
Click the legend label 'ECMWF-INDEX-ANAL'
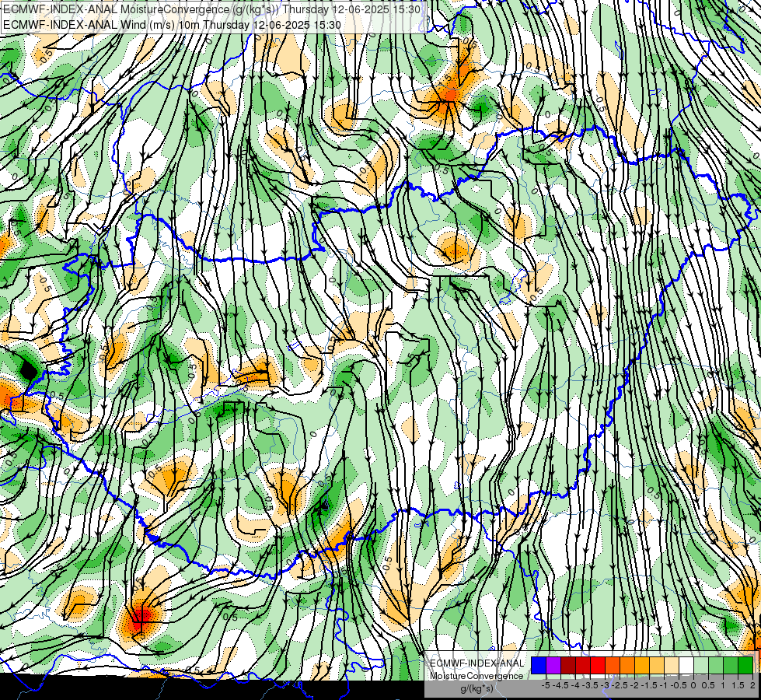click(477, 663)
